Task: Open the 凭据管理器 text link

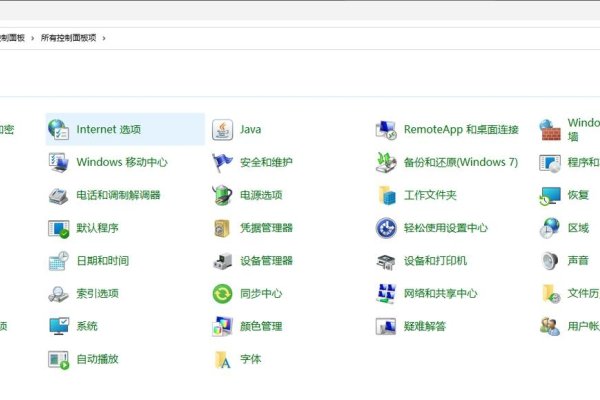Action: (x=266, y=228)
